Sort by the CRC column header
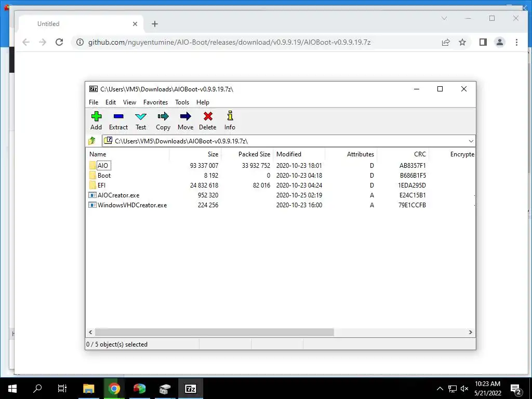Screen dimensions: 532x399 click(x=403, y=154)
